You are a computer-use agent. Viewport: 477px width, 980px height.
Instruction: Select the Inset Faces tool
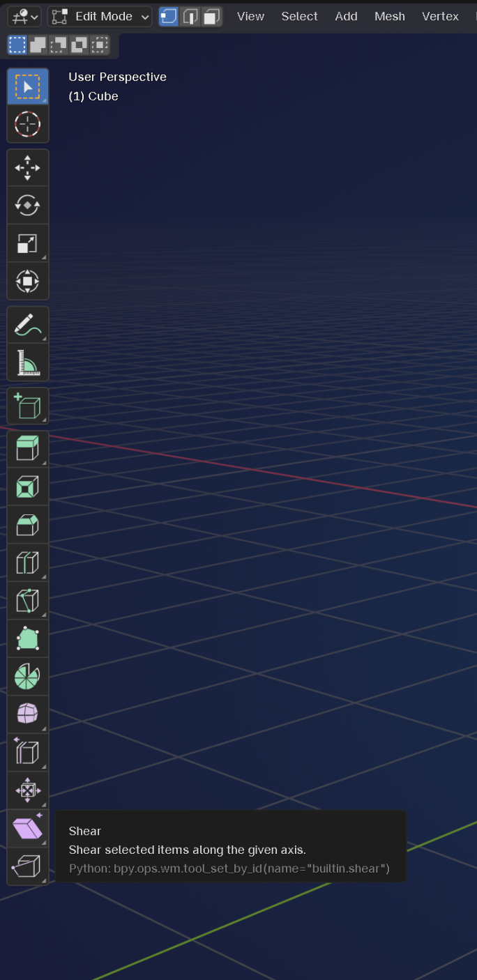pyautogui.click(x=27, y=487)
